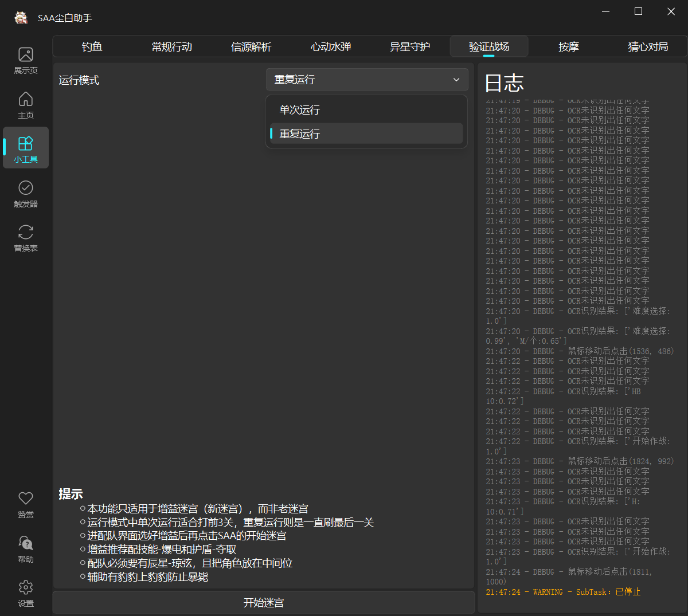Viewport: 688px width, 616px height.
Task: Click the hint line 辅助有豹豹上豹豹防止暴毙
Action: (148, 577)
